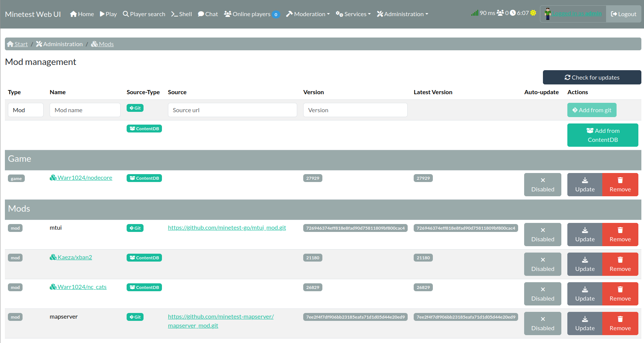Click the Git badge in add row
The image size is (644, 343).
(x=135, y=108)
